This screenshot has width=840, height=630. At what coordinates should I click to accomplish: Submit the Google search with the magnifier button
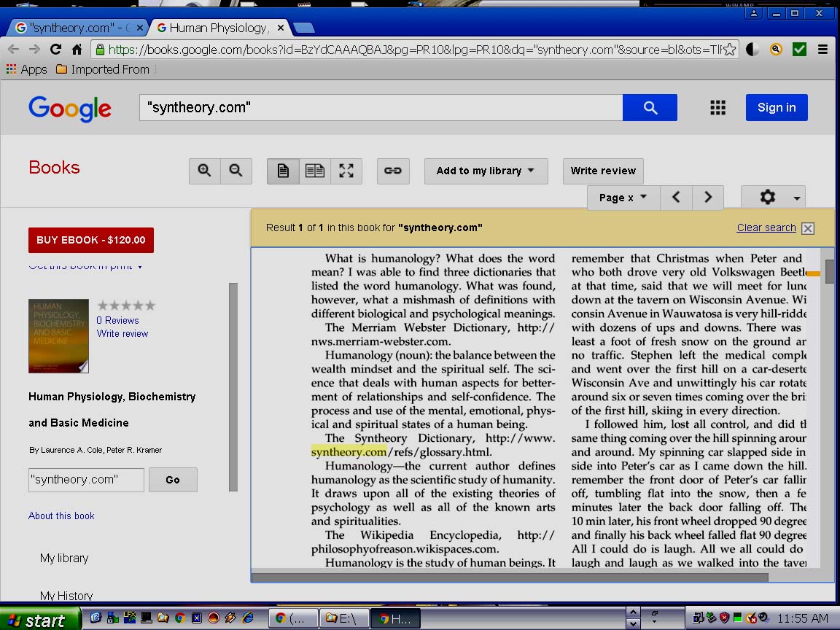pyautogui.click(x=650, y=108)
